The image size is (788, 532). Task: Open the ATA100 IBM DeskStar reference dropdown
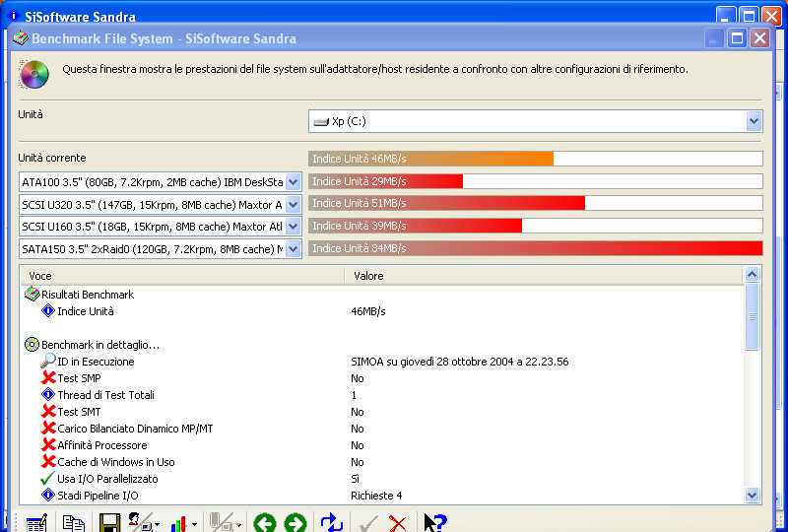point(293,181)
